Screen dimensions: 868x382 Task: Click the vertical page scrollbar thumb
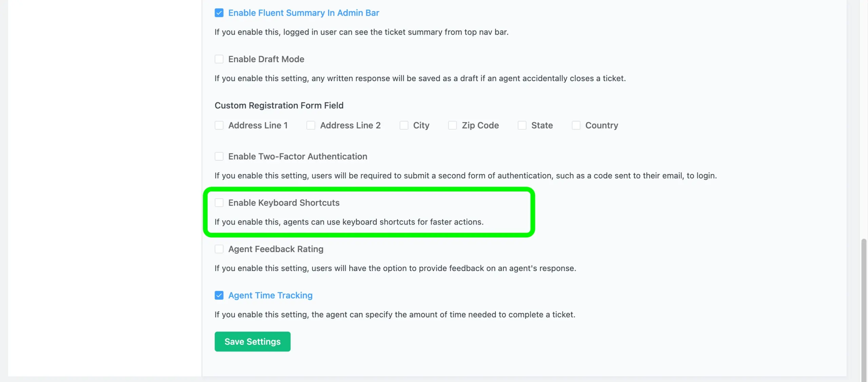click(x=864, y=310)
